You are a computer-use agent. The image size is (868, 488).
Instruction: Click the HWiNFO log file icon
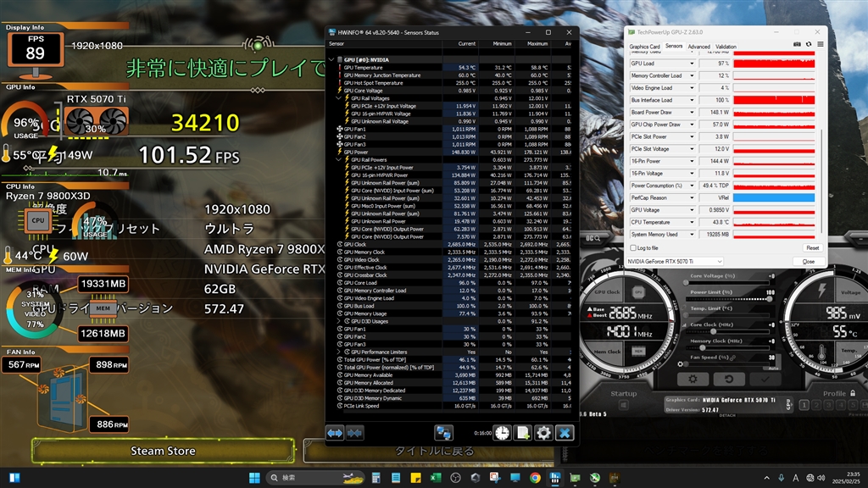coord(522,433)
